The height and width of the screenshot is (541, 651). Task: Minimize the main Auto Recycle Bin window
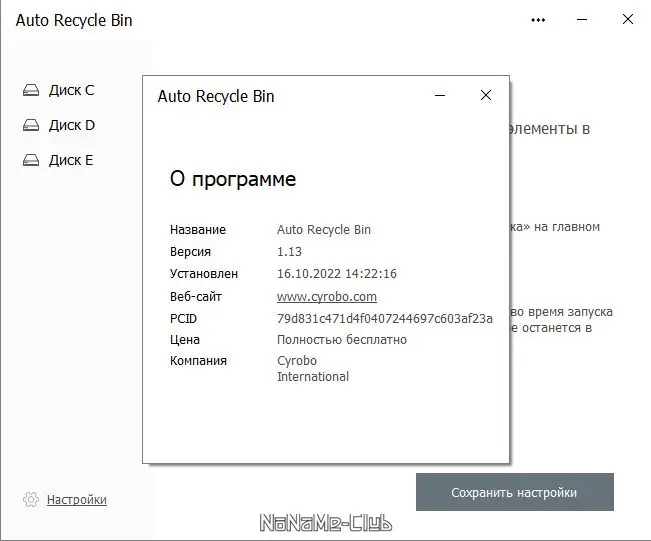click(x=583, y=20)
